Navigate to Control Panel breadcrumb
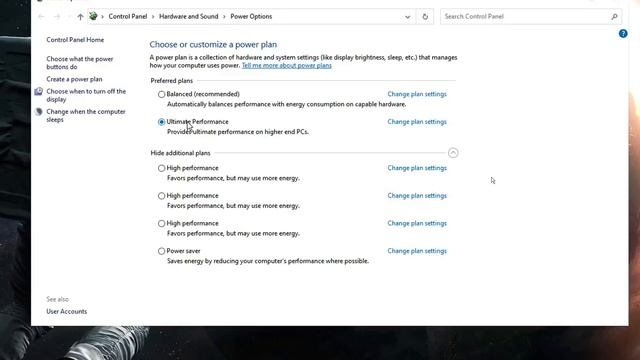The width and height of the screenshot is (640, 360). [x=128, y=17]
